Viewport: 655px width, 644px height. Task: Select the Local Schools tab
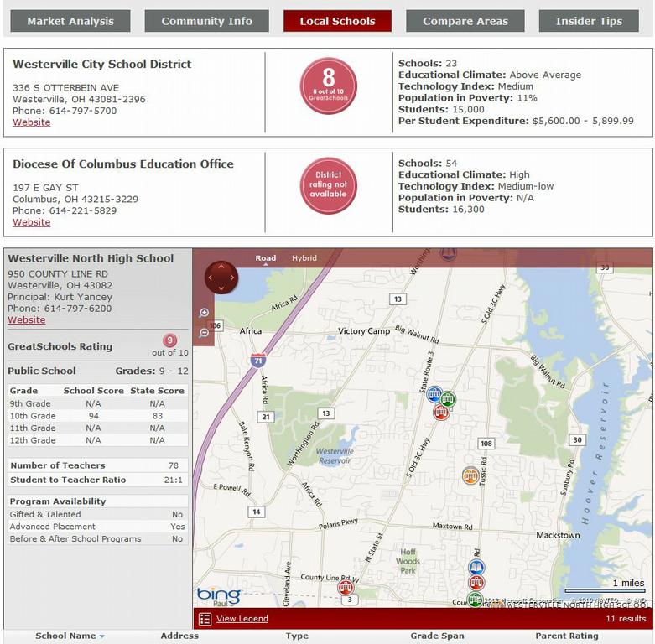tap(337, 21)
